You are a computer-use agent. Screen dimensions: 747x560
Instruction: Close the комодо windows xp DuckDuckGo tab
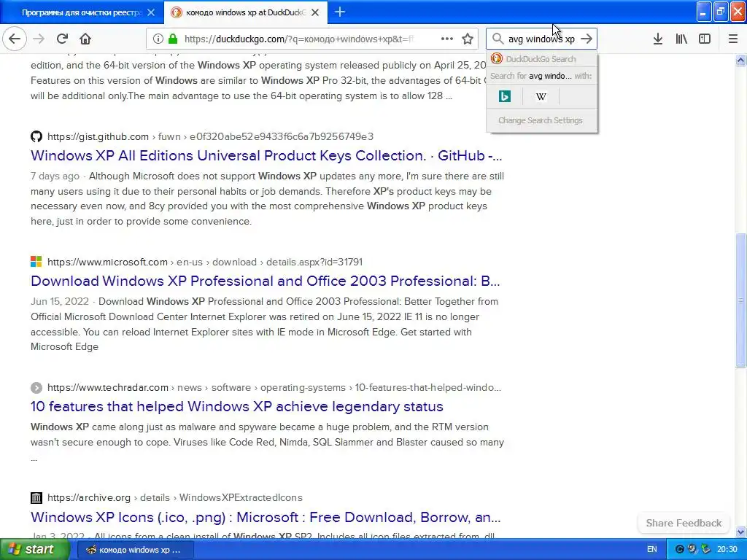[315, 12]
